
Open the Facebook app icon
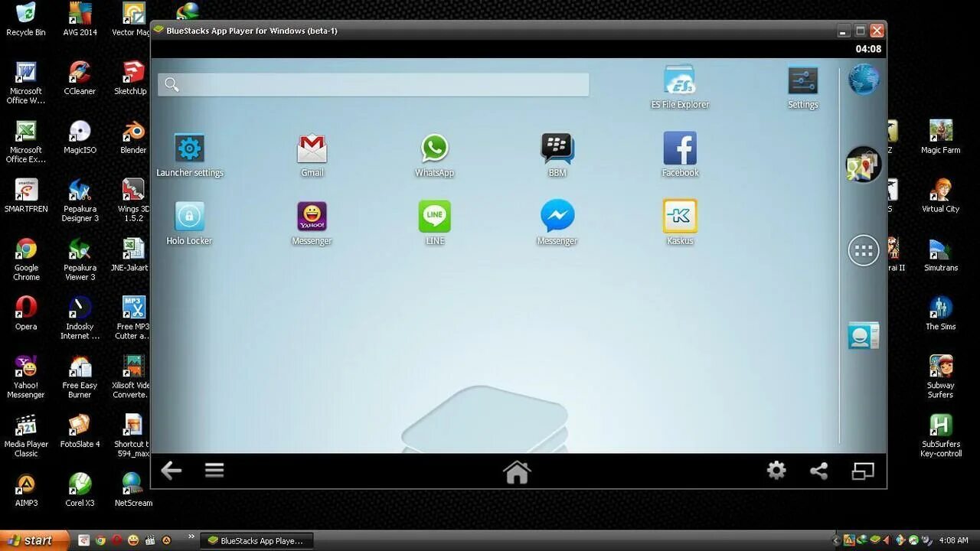680,148
